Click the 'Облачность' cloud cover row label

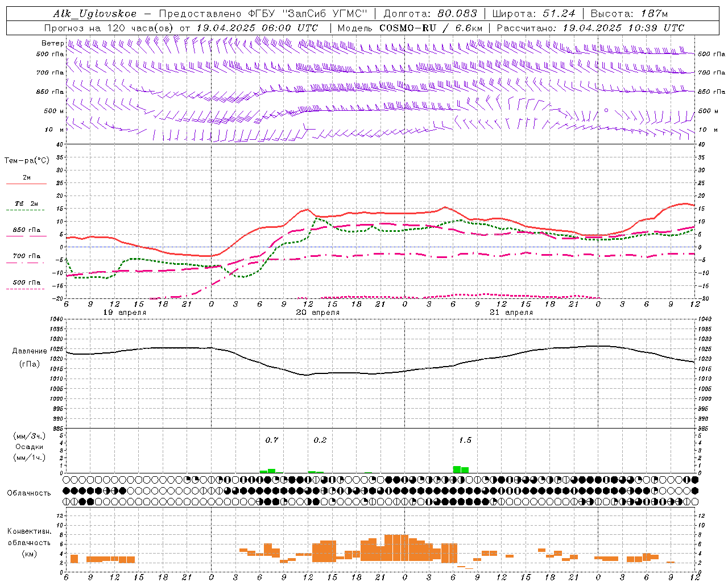[29, 493]
